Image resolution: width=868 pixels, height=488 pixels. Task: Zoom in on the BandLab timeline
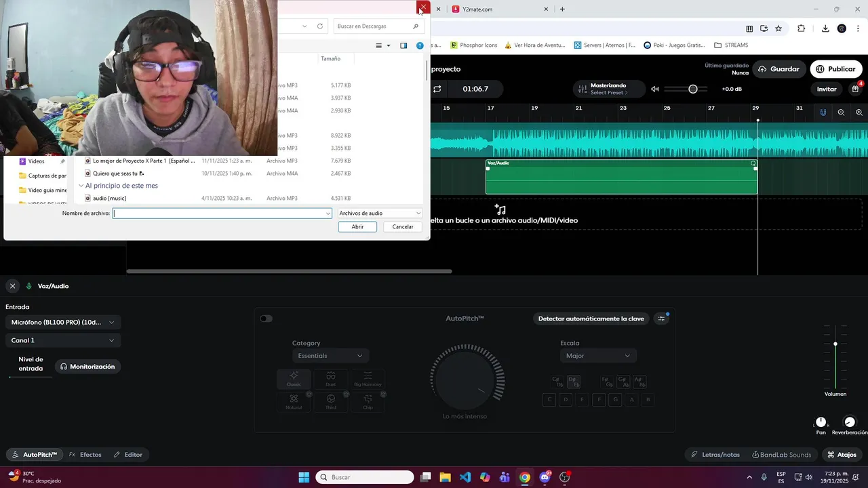click(859, 112)
